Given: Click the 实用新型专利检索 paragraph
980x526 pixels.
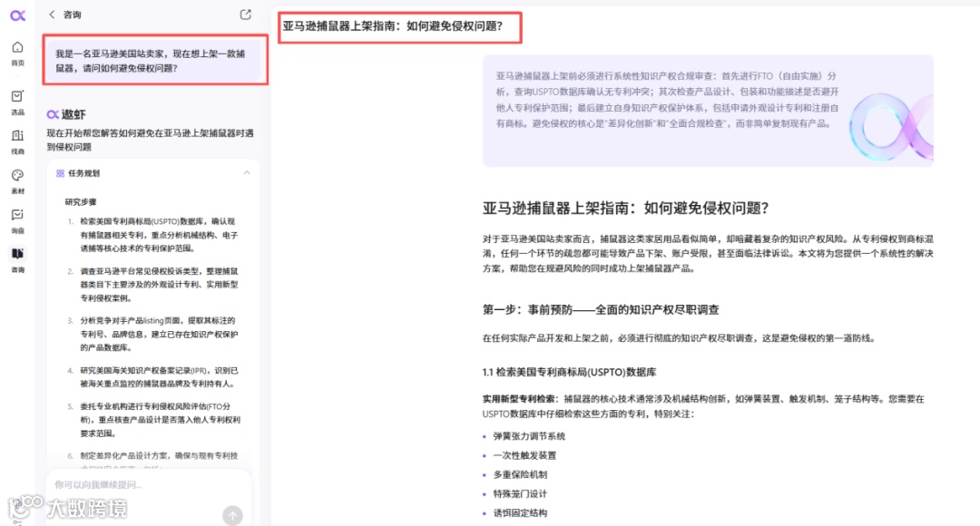Looking at the screenshot, I should pos(703,406).
